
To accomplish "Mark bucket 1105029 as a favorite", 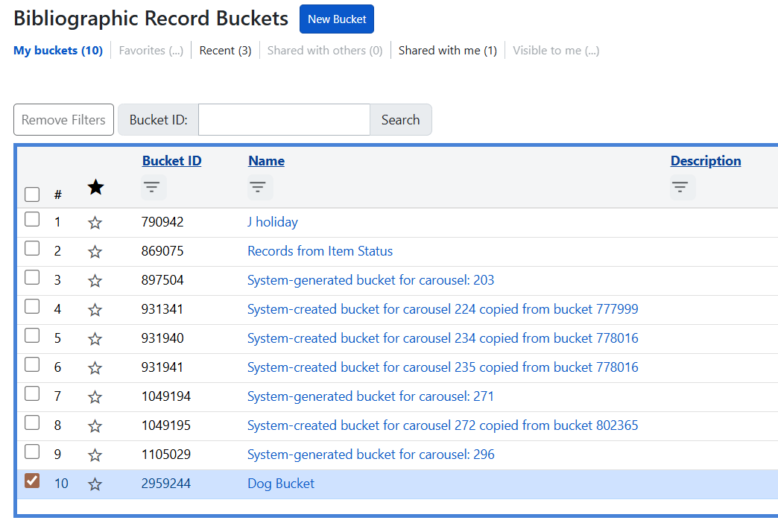I will [95, 454].
